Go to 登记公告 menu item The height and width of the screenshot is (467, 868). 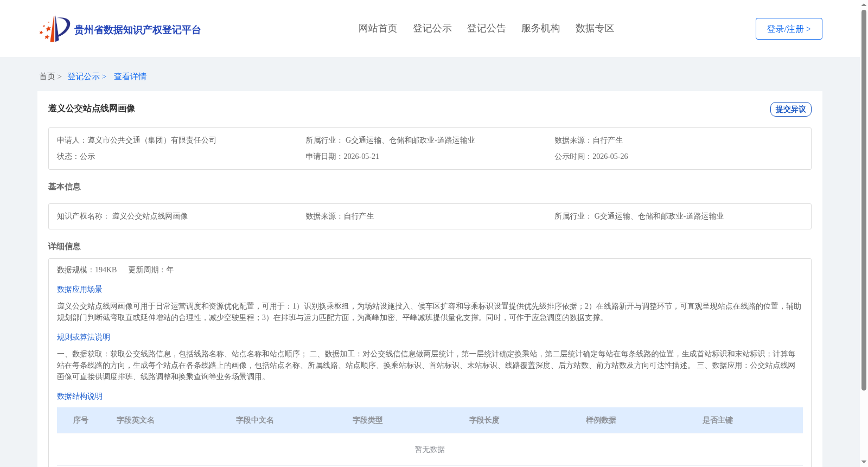point(486,28)
